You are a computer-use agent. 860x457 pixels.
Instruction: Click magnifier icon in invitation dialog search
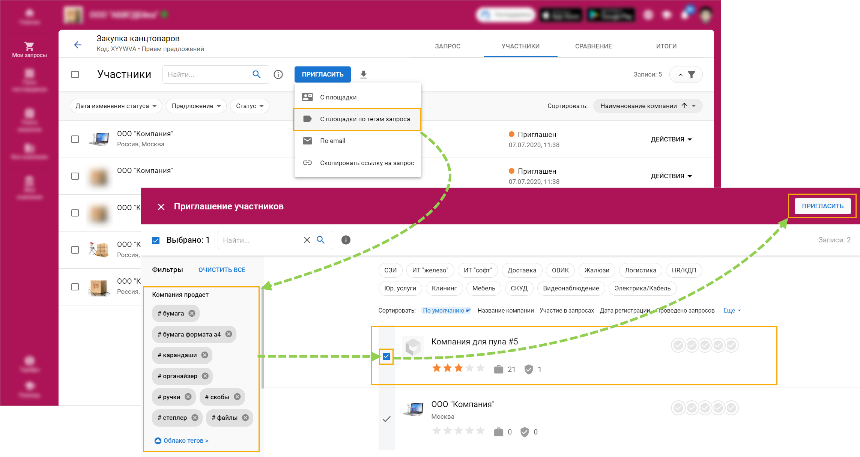(321, 240)
